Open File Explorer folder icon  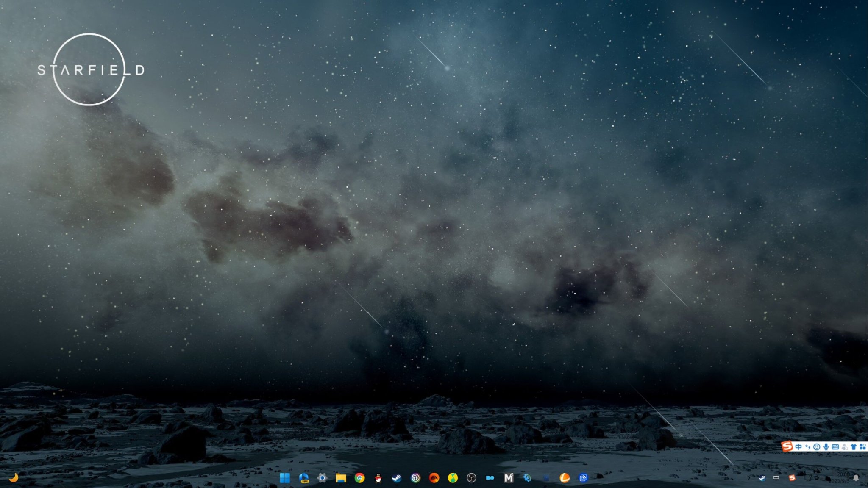[x=341, y=478]
